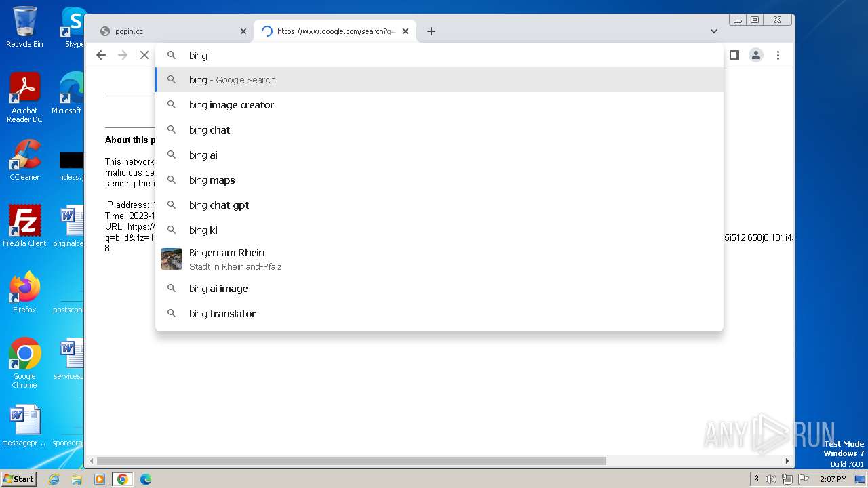
Task: Click the Show Desktop tray button
Action: (x=861, y=479)
